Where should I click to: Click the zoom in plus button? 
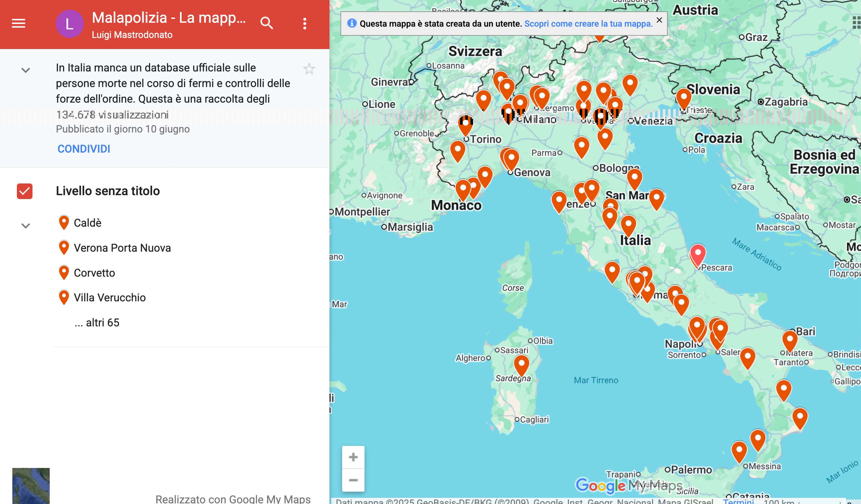pos(353,457)
